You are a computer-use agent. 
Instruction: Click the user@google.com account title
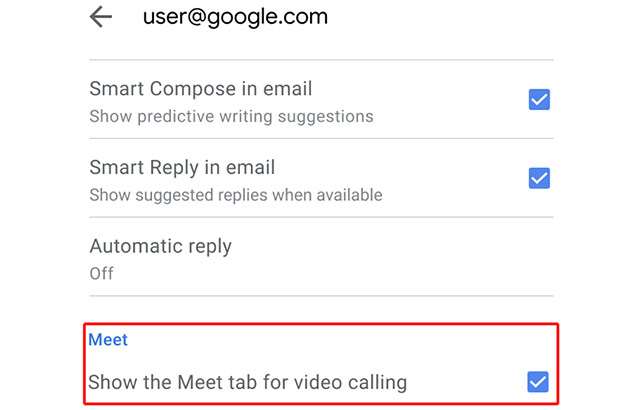click(235, 17)
